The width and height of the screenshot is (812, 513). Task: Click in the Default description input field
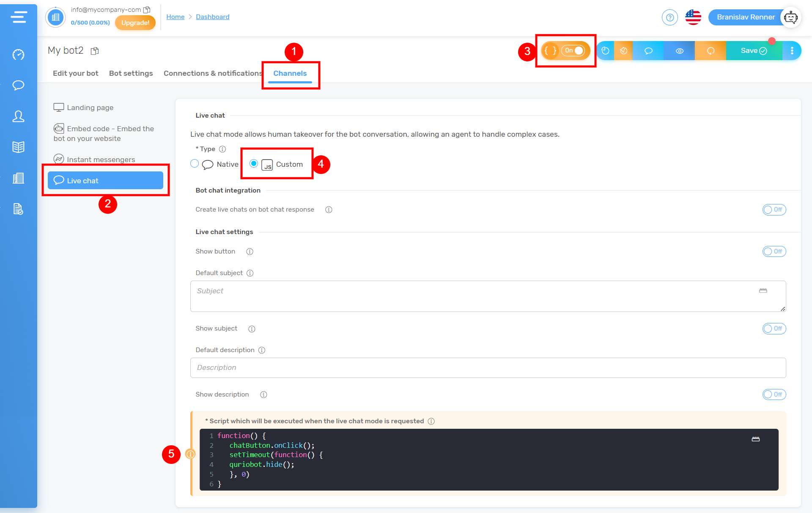click(x=488, y=367)
